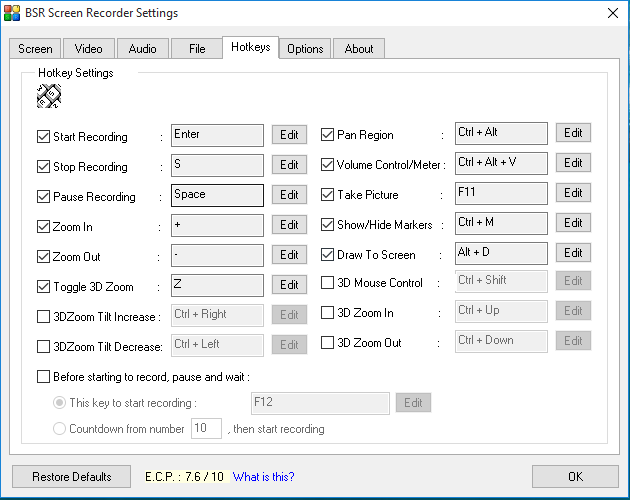Image resolution: width=630 pixels, height=500 pixels.
Task: Edit the Pan Region hotkey
Action: 573,133
